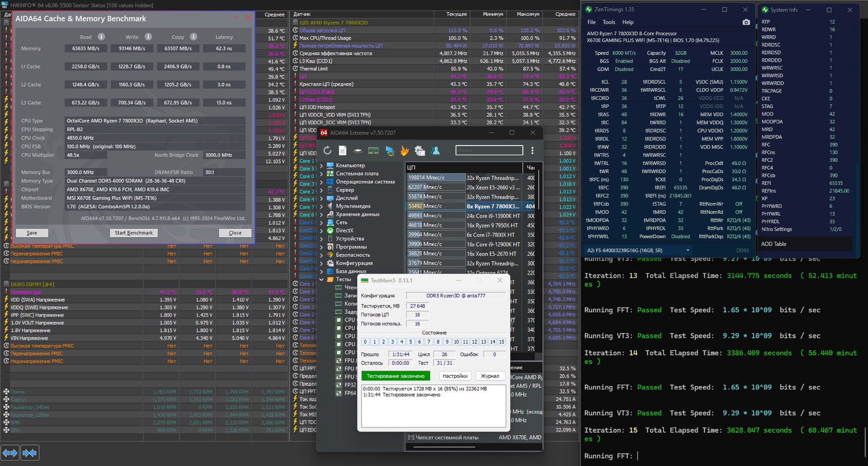This screenshot has width=868, height=466.
Task: Click the Read info icon in benchmark window
Action: click(101, 37)
